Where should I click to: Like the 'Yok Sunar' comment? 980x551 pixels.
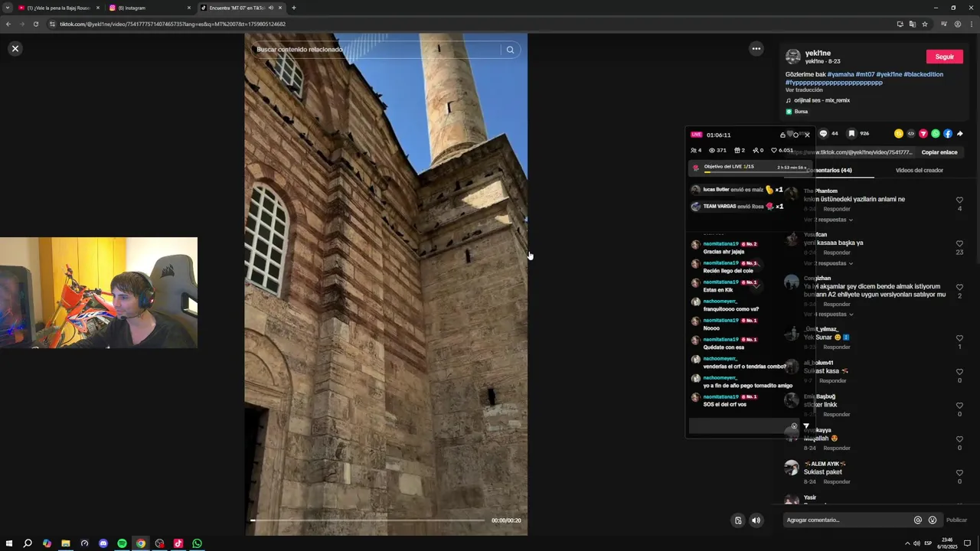coord(959,338)
